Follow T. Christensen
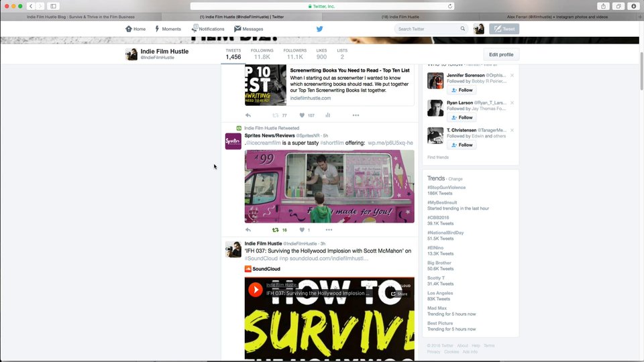644x362 pixels. (462, 145)
